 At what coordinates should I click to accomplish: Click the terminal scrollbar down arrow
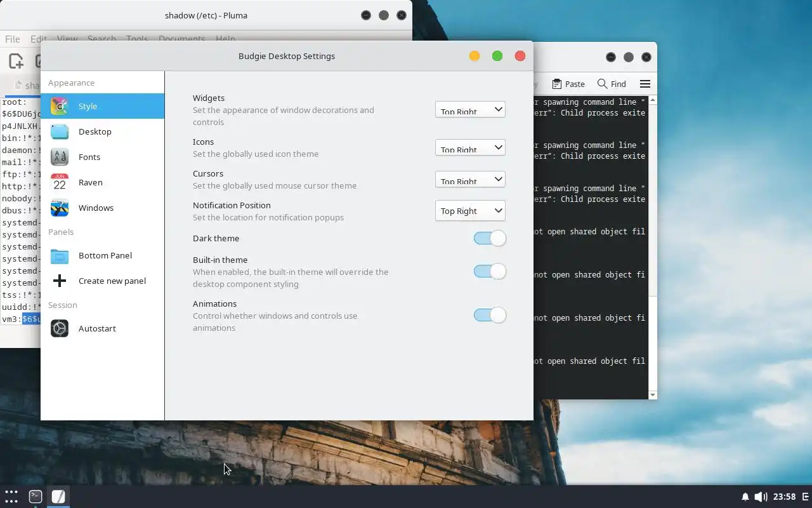pyautogui.click(x=653, y=395)
